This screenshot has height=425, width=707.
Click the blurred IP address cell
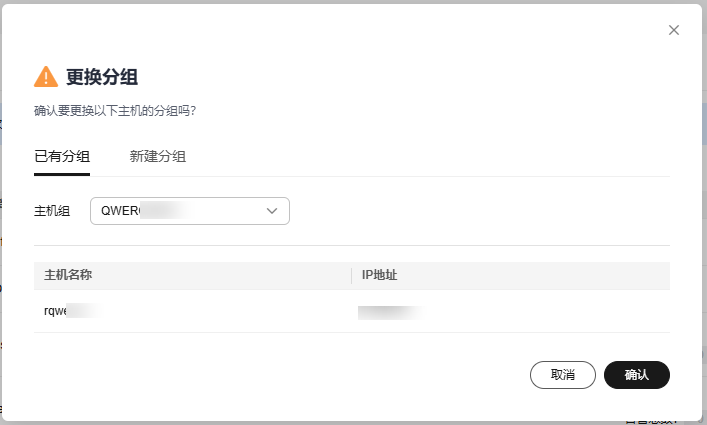pos(390,312)
